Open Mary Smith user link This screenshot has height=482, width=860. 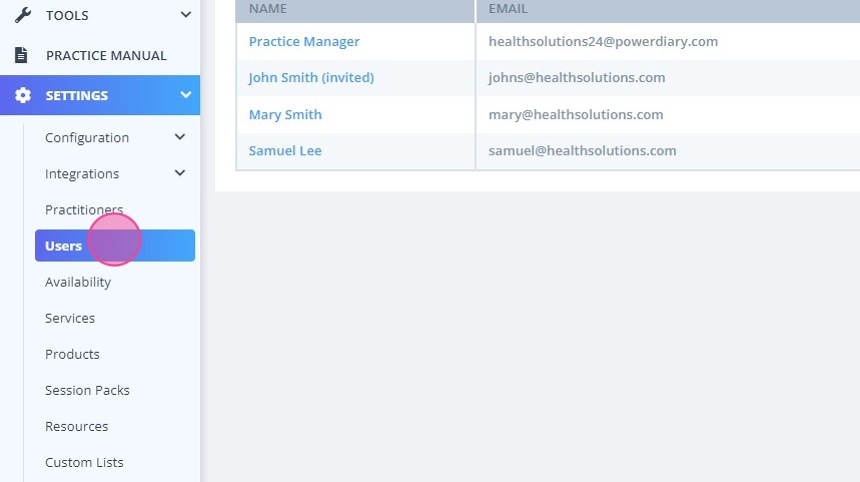click(x=285, y=115)
